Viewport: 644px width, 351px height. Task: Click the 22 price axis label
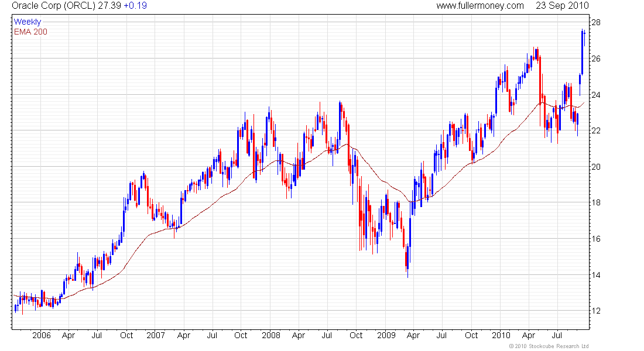[595, 130]
